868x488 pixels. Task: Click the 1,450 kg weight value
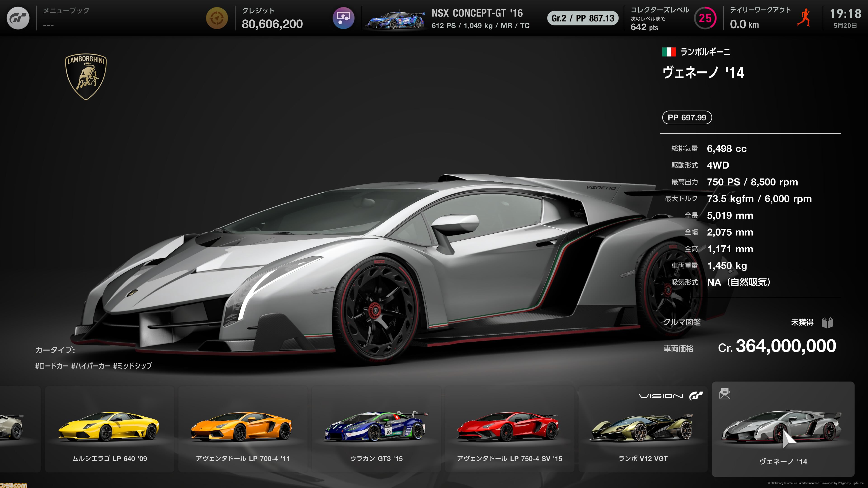click(727, 266)
